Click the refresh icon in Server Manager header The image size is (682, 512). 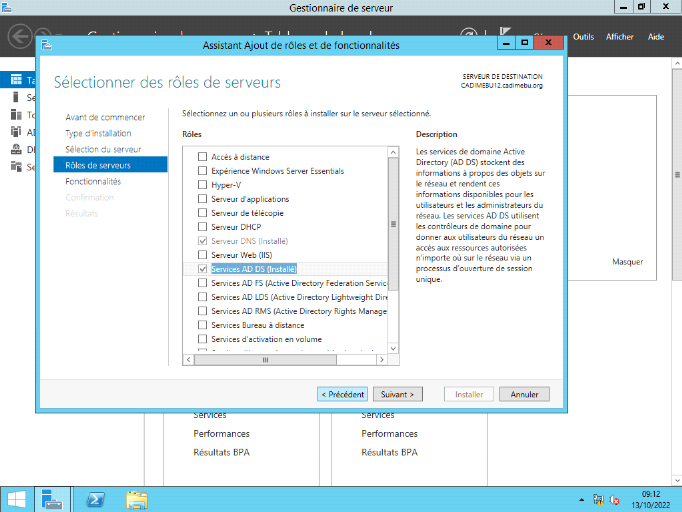[x=468, y=32]
